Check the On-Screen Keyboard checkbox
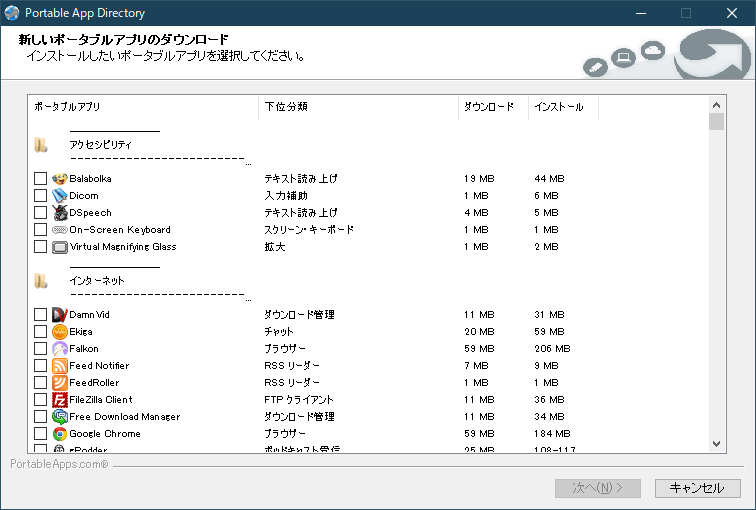Screen dimensions: 756x510 point(40,230)
